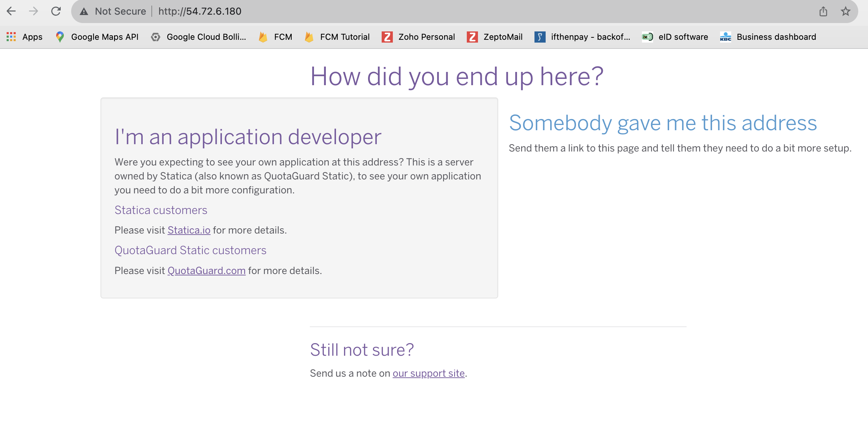Open the Apps grid icon in the bookmarks bar

(11, 37)
